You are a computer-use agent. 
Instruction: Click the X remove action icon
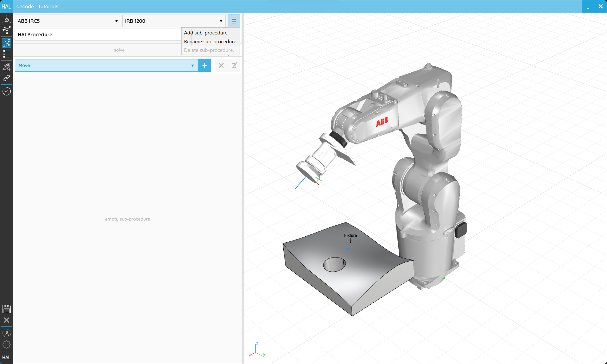(221, 65)
